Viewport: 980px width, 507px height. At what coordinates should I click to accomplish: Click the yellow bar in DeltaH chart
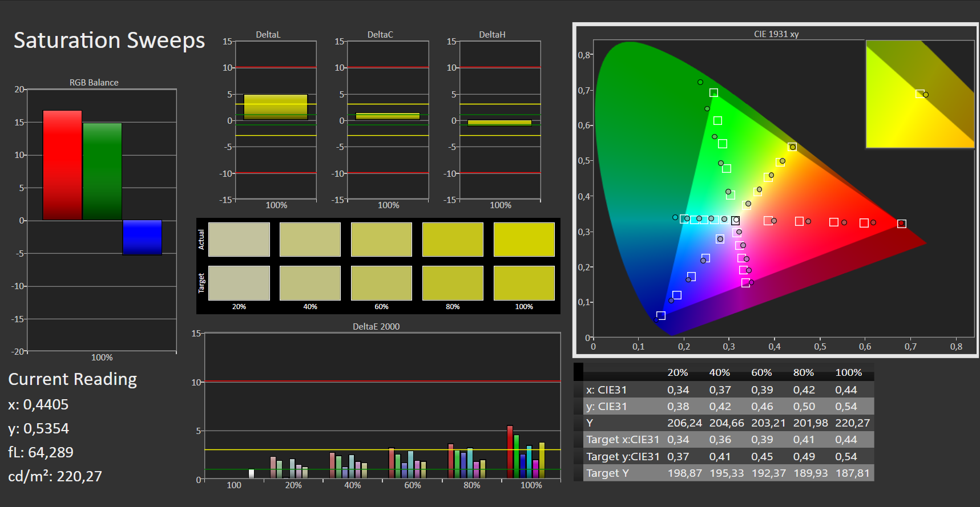499,123
